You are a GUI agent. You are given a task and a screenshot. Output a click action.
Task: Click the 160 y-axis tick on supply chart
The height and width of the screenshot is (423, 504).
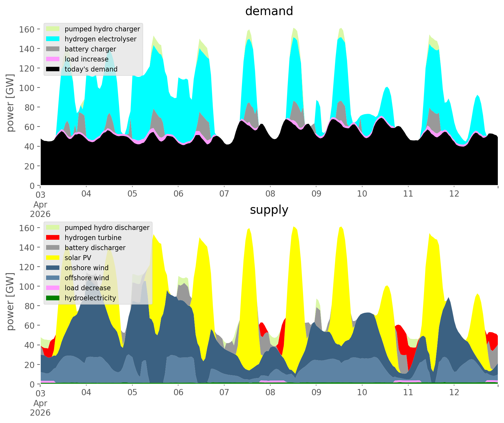27,228
